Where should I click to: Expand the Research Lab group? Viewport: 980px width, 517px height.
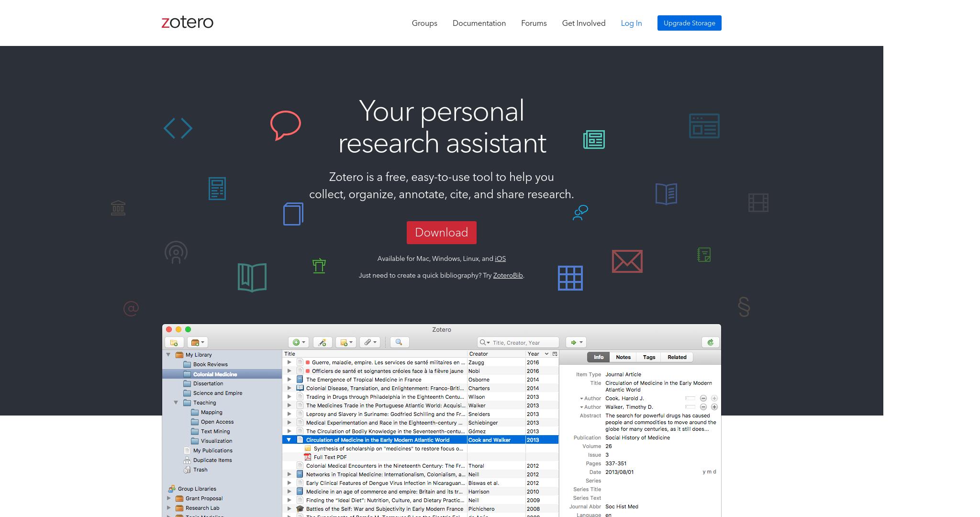(x=168, y=508)
